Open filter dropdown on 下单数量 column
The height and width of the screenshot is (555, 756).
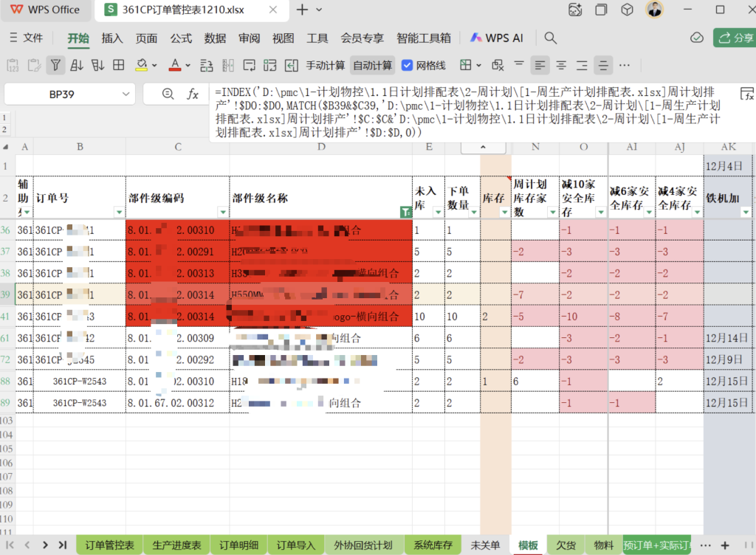tap(474, 212)
